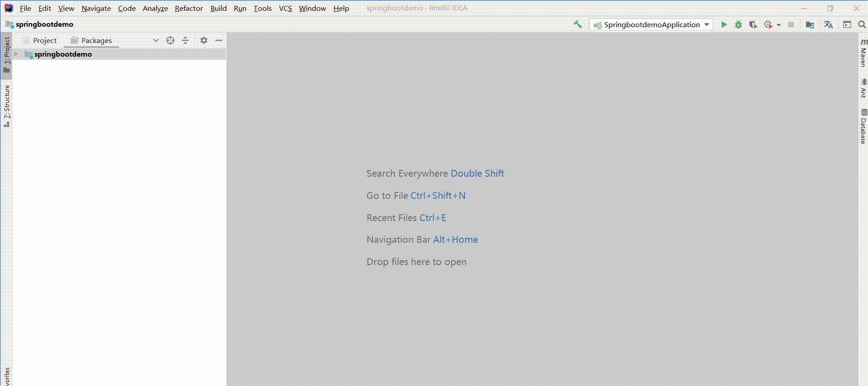868x386 pixels.
Task: Click the Collapse All icon in Project panel
Action: [x=185, y=40]
